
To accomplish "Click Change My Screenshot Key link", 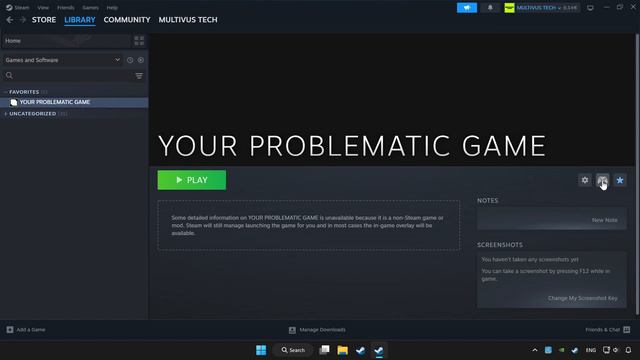I will pos(582,298).
